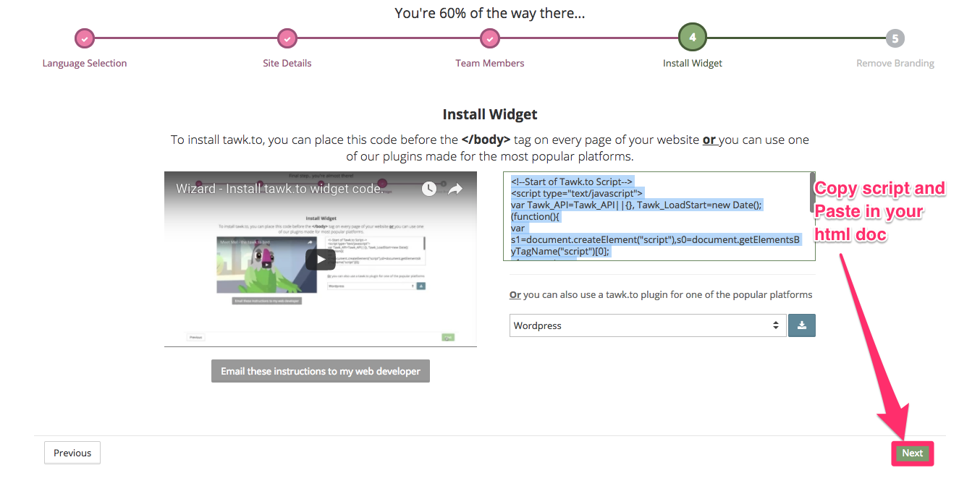Image resolution: width=980 pixels, height=486 pixels.
Task: Click the video title 'Wizard - Install tawk.to widget code.'
Action: (279, 189)
